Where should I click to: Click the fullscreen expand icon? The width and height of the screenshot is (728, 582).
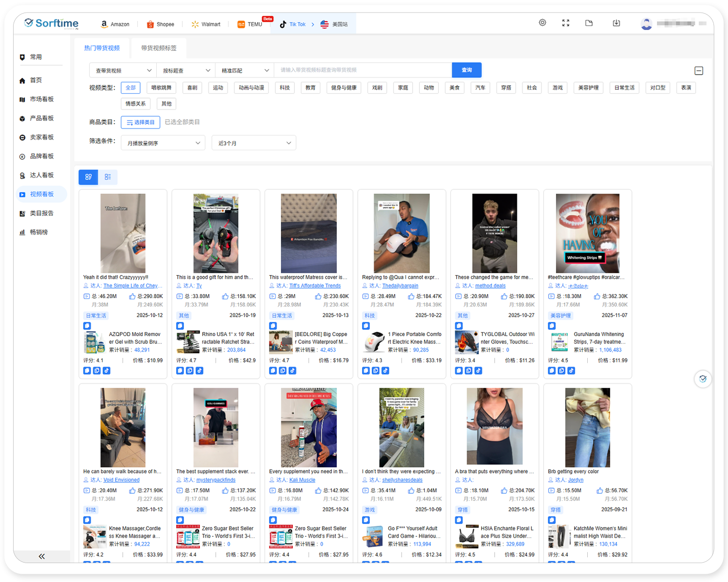pyautogui.click(x=565, y=22)
